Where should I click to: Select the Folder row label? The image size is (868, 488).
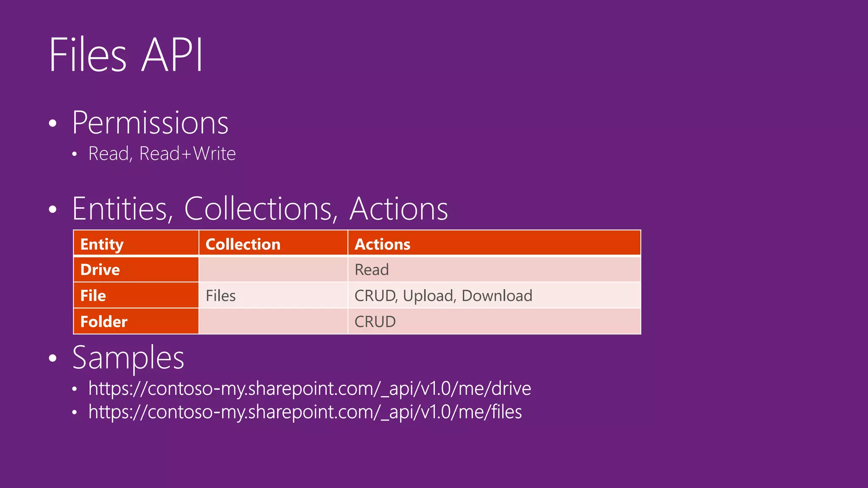[136, 321]
